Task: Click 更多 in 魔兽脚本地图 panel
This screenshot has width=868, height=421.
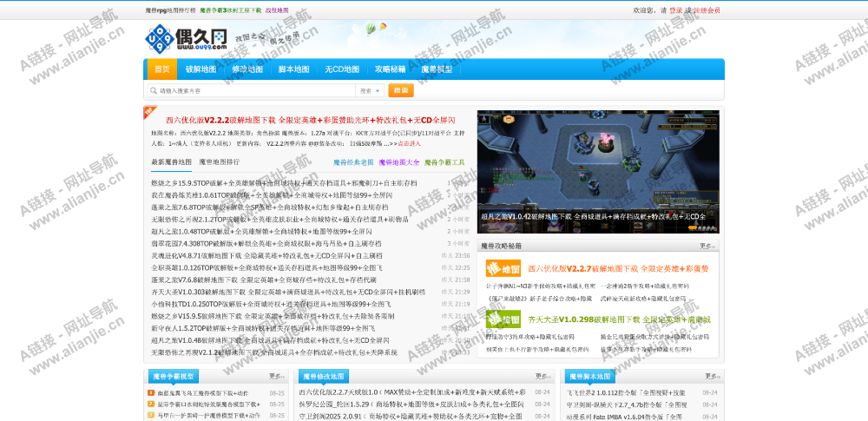Action: click(713, 376)
